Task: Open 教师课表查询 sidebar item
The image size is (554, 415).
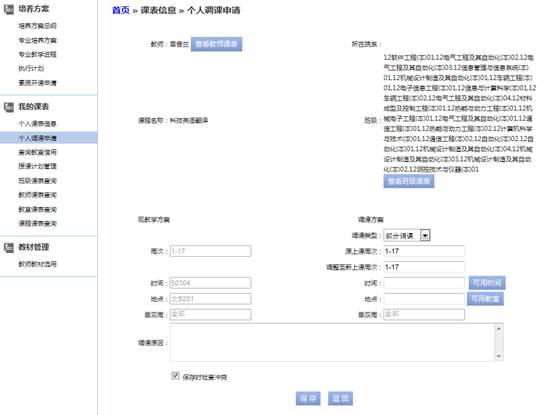Action: (x=37, y=195)
